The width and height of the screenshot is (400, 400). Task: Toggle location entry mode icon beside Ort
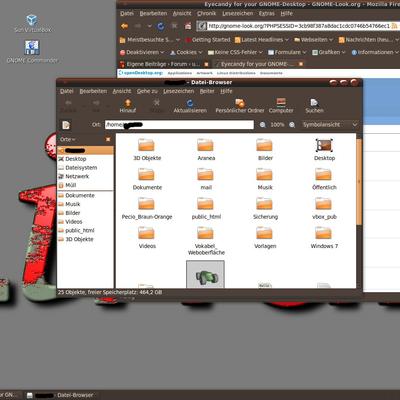(66, 125)
